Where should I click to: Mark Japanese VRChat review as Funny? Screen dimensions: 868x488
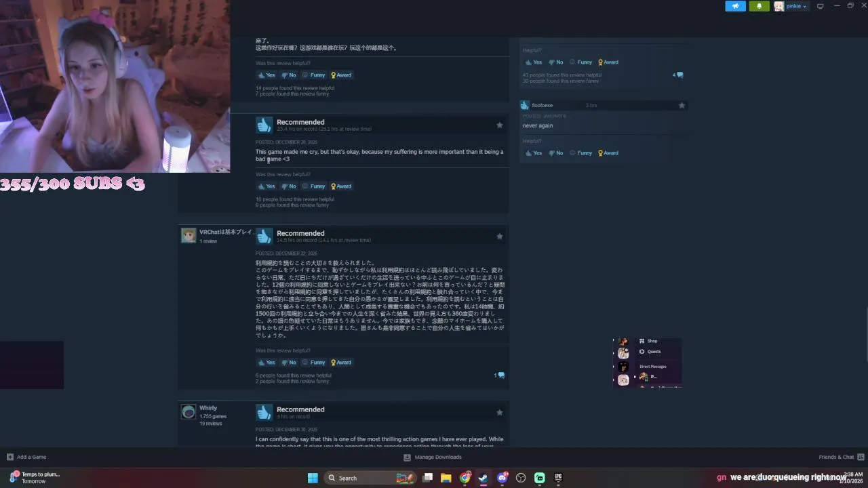pyautogui.click(x=313, y=363)
